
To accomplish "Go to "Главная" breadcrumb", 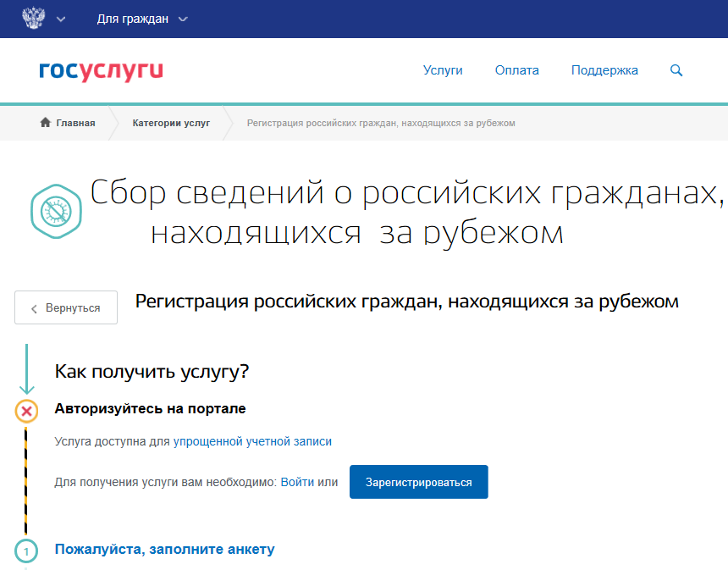I will tap(75, 123).
